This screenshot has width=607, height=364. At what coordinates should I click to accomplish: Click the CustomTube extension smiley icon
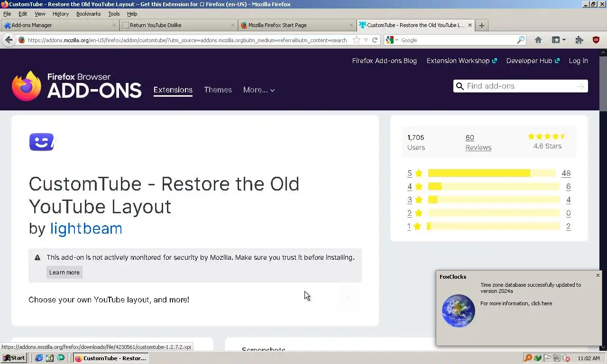click(x=43, y=142)
